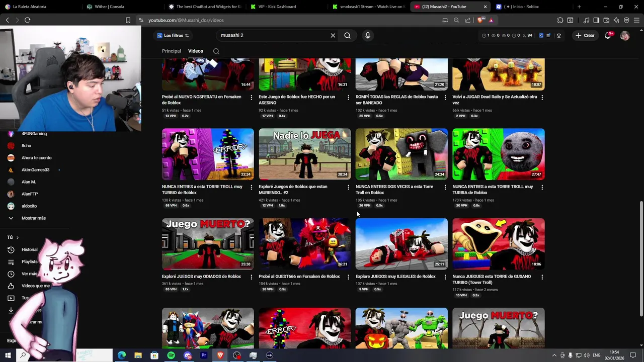Open File Explorer from the taskbar
Screen dimensions: 644x362
(138, 355)
